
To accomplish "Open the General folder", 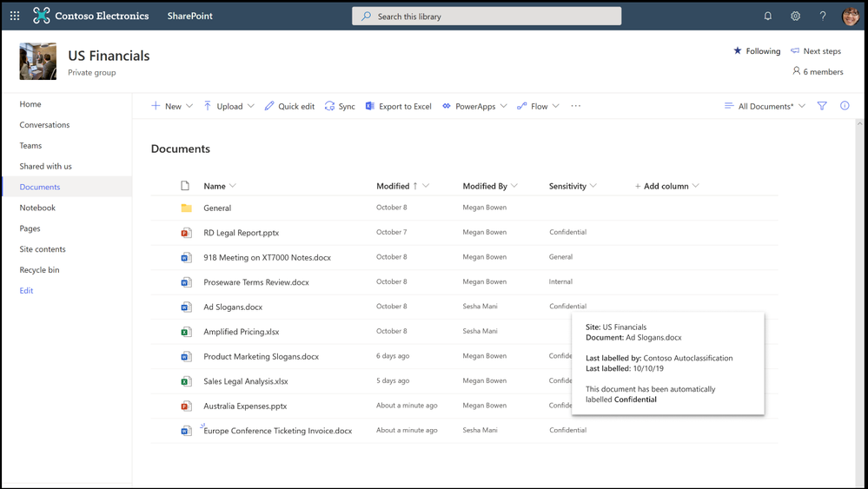I will [x=217, y=208].
